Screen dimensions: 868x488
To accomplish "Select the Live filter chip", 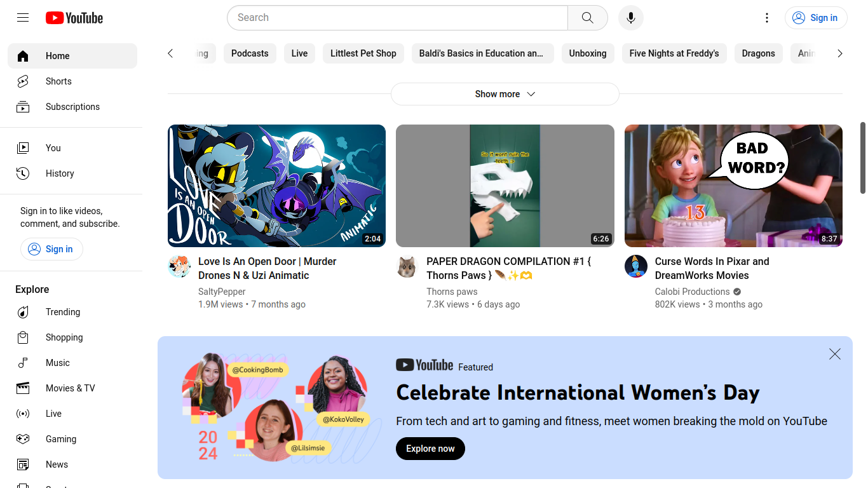I will pos(299,53).
